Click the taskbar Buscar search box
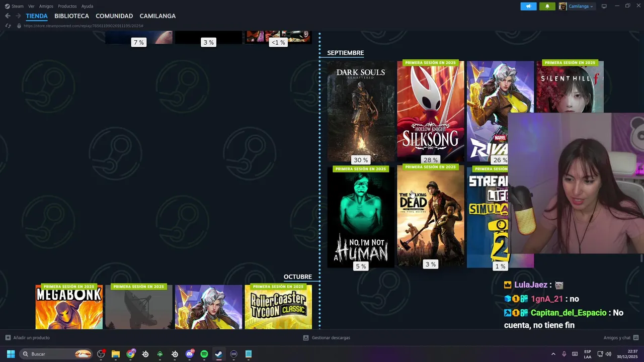The image size is (644, 362). pos(57,354)
